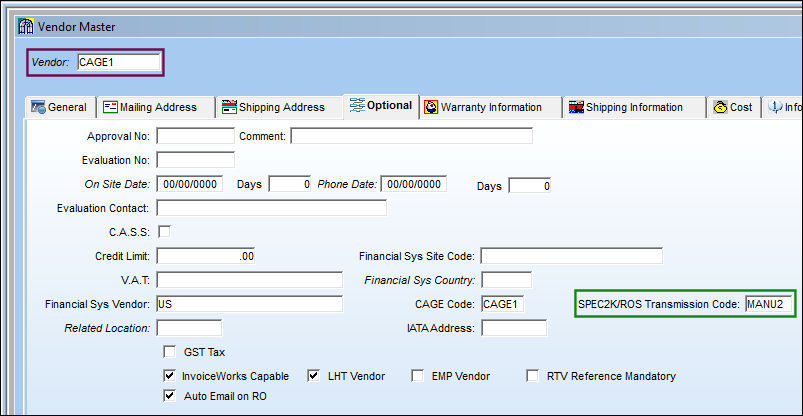Disable Auto Email on RO
This screenshot has height=416, width=803.
point(169,396)
